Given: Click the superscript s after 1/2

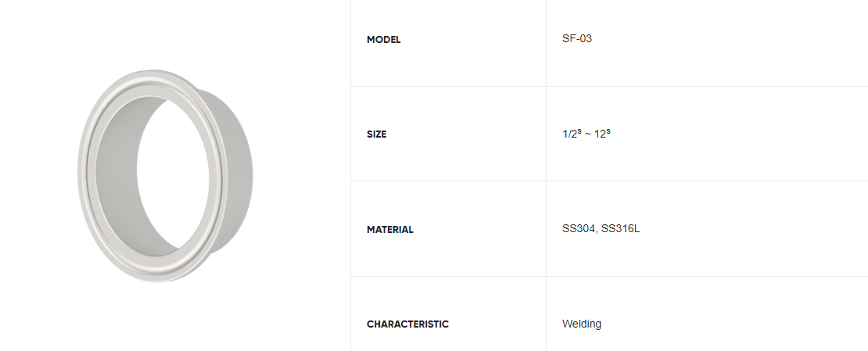Looking at the screenshot, I should pyautogui.click(x=579, y=131).
